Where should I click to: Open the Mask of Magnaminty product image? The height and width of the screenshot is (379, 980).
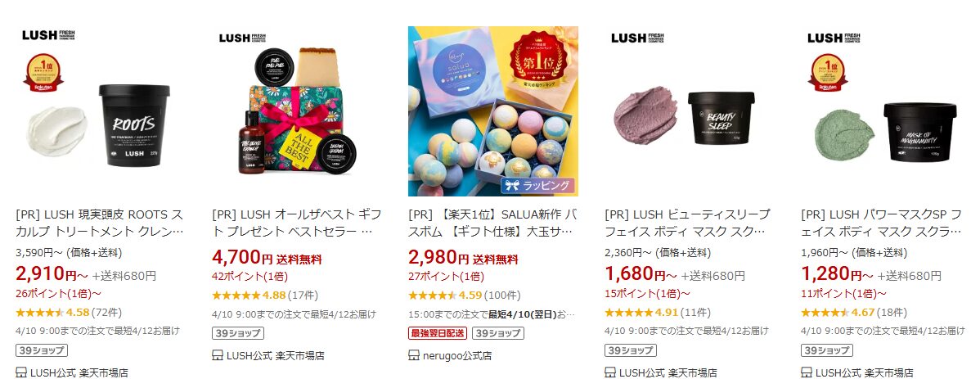pos(886,111)
